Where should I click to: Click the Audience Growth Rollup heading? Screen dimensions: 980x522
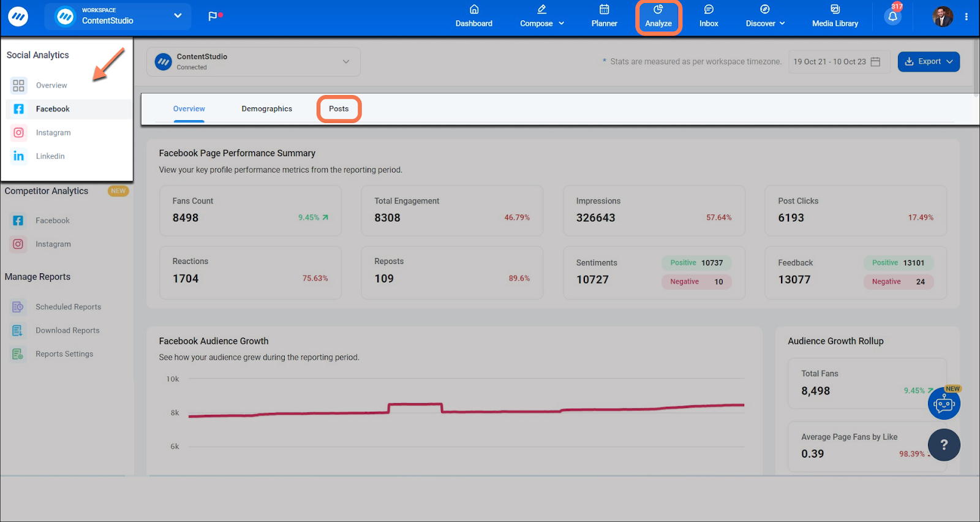coord(835,341)
